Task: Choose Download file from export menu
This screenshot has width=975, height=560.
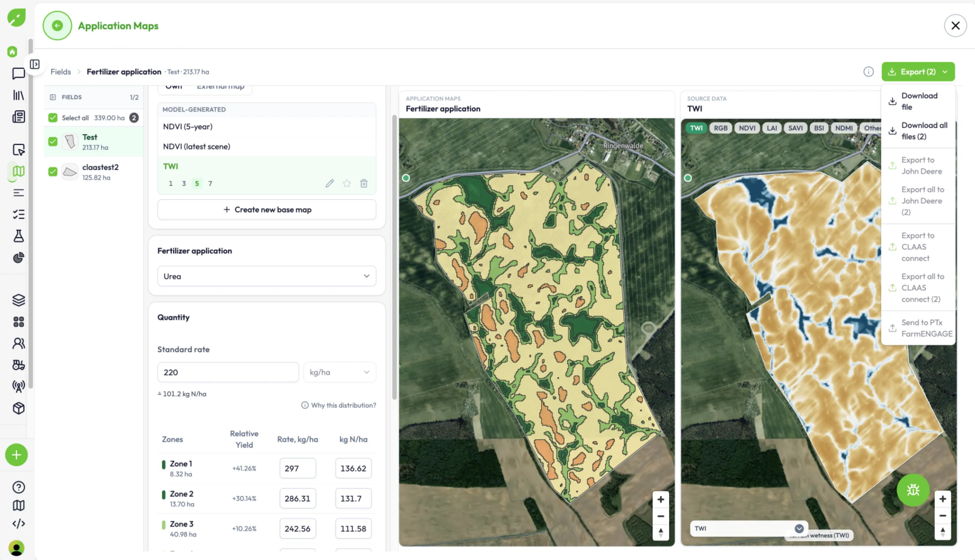Action: (918, 101)
